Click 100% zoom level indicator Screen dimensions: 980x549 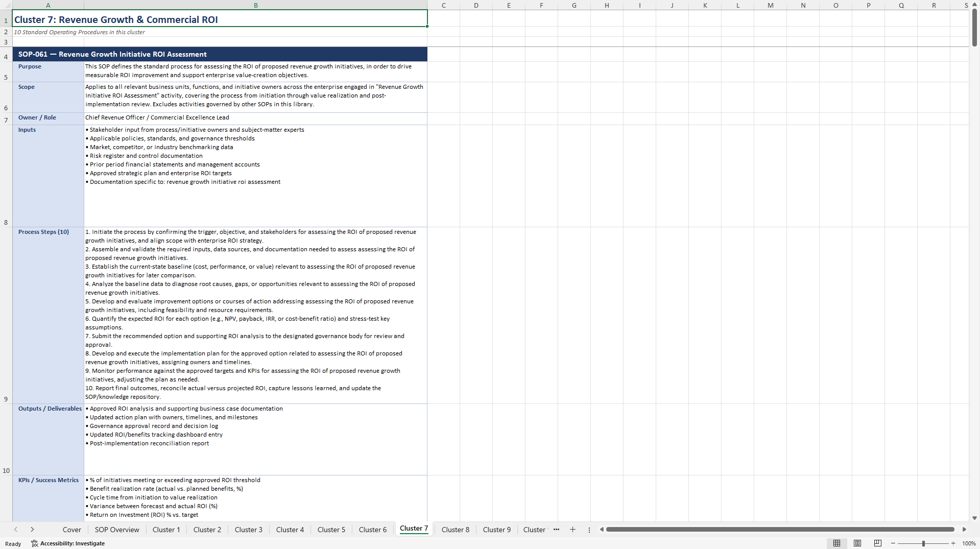point(969,543)
